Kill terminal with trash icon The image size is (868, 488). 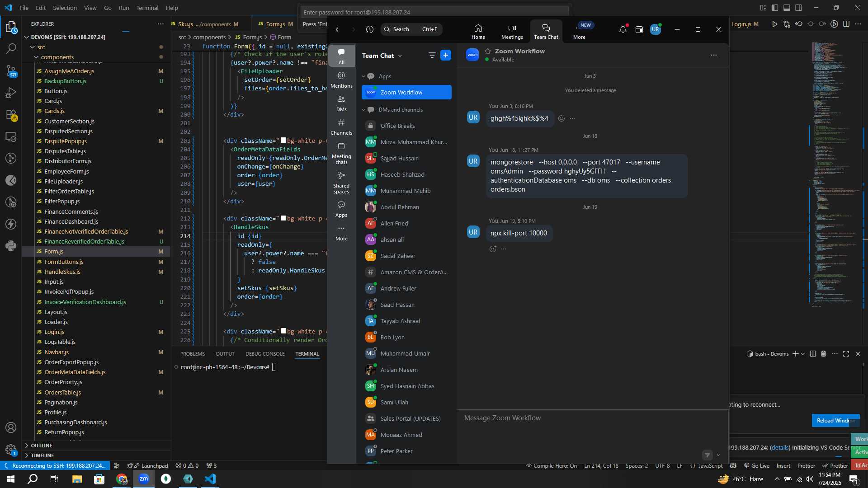point(824,354)
